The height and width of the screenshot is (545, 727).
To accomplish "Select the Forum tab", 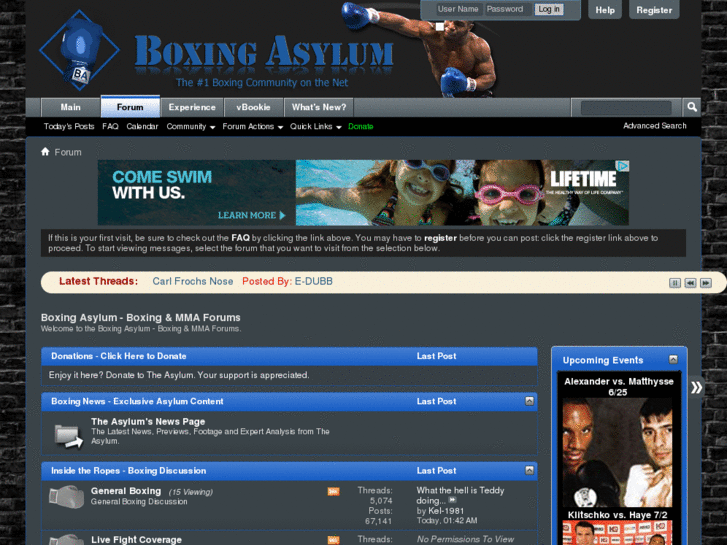I will [130, 107].
